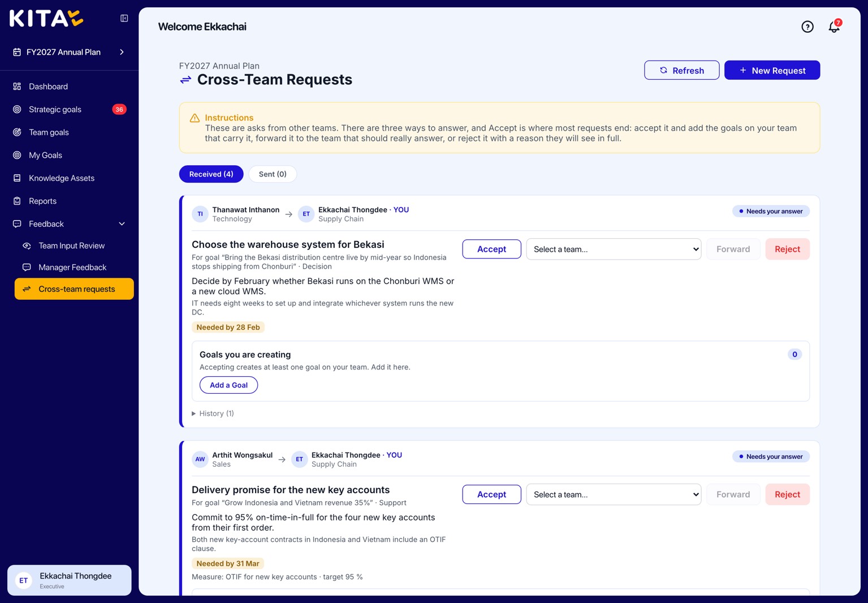The width and height of the screenshot is (868, 603).
Task: Open the team dropdown for Delivery promise request
Action: tap(614, 494)
